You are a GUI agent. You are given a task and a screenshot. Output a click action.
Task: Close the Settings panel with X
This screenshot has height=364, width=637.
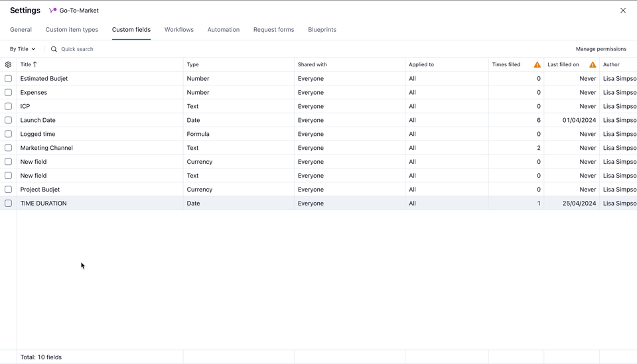[622, 11]
